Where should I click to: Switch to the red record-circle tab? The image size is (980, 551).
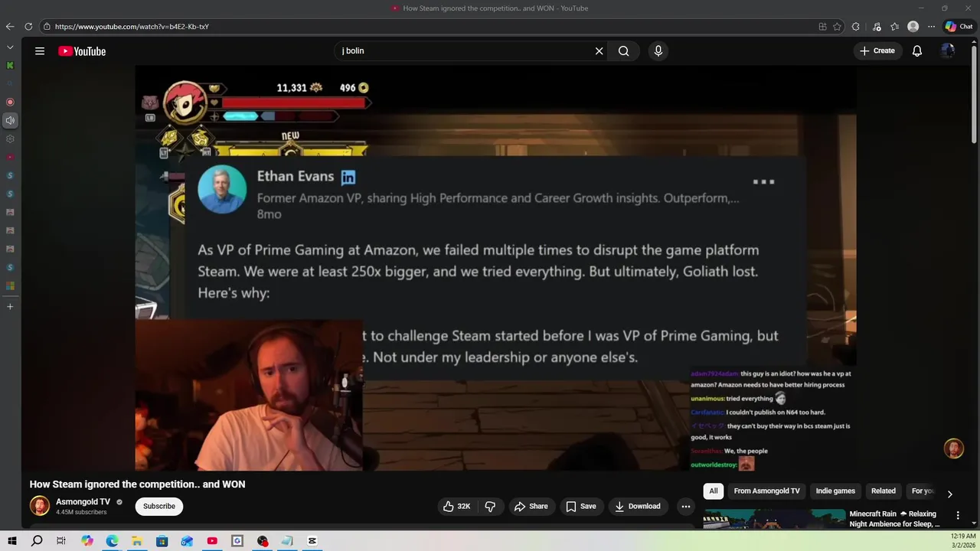coord(10,102)
